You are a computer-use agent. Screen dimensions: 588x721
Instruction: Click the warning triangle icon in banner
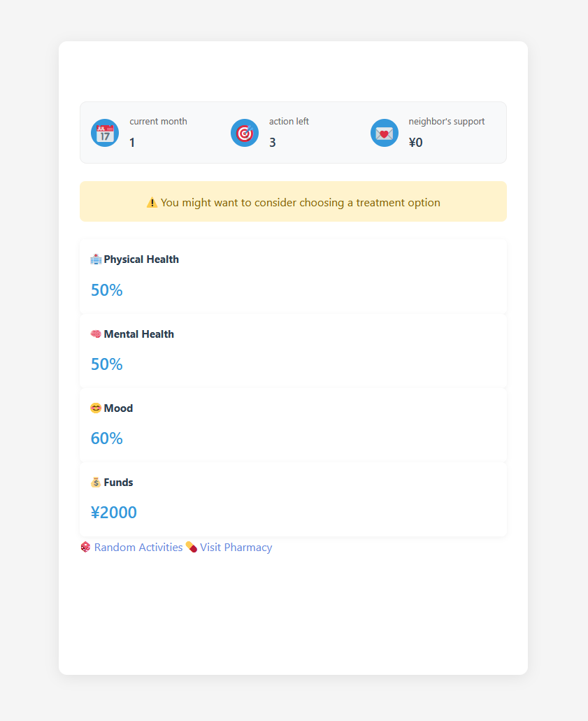[152, 203]
